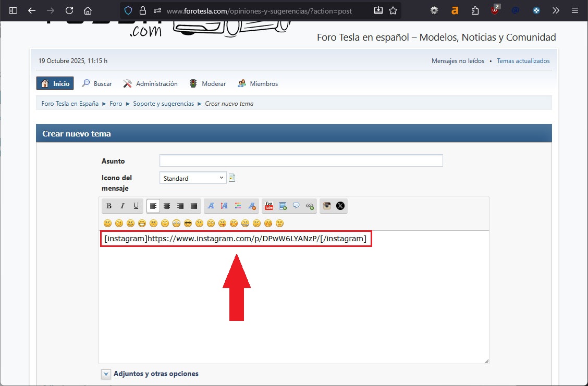The height and width of the screenshot is (386, 588).
Task: Click the Instagram embed icon
Action: [x=327, y=206]
